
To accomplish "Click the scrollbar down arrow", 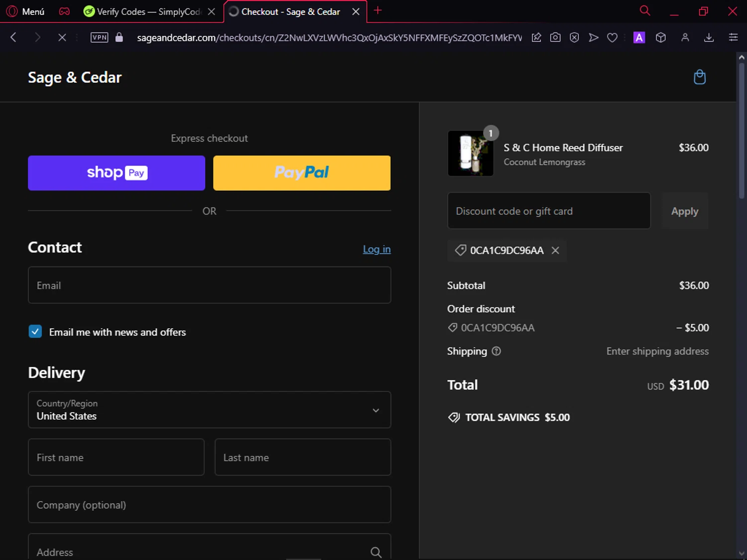I will (x=742, y=554).
